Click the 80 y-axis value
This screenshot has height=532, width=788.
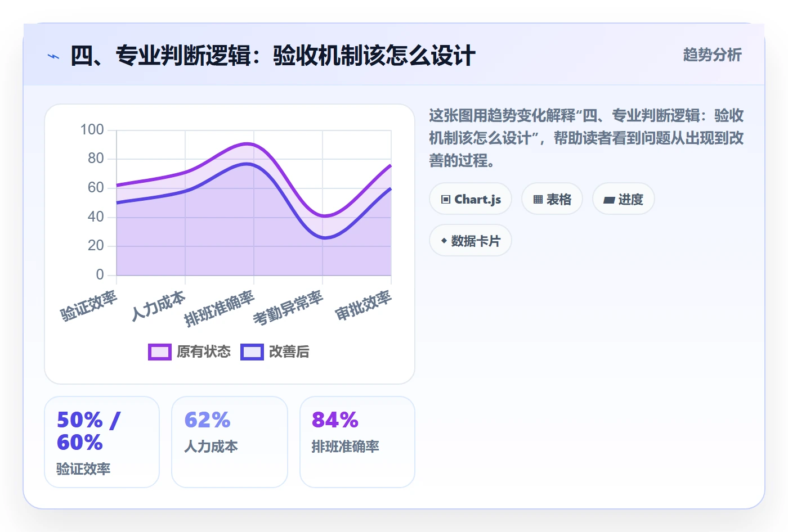click(96, 159)
